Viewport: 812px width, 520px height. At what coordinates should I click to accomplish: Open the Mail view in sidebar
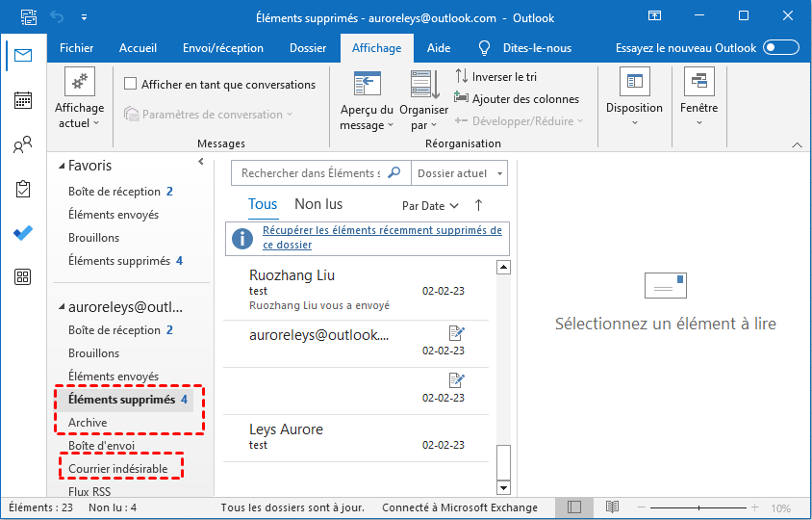tap(23, 55)
